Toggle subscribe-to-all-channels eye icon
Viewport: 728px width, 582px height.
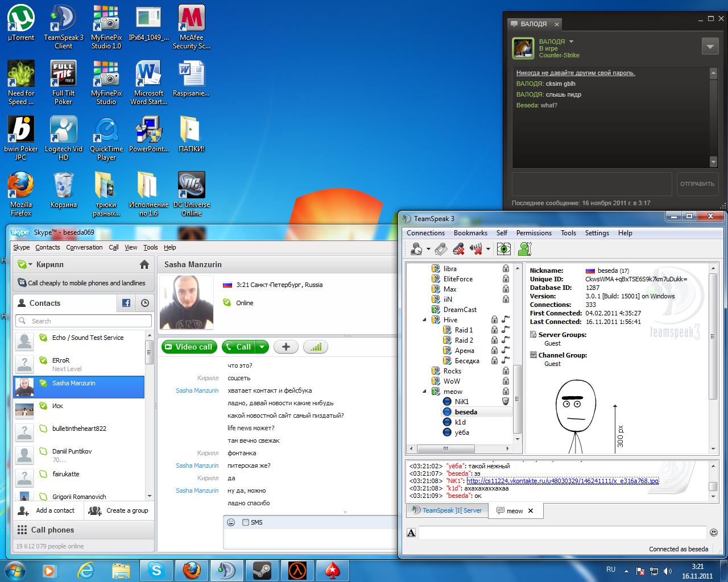click(504, 249)
